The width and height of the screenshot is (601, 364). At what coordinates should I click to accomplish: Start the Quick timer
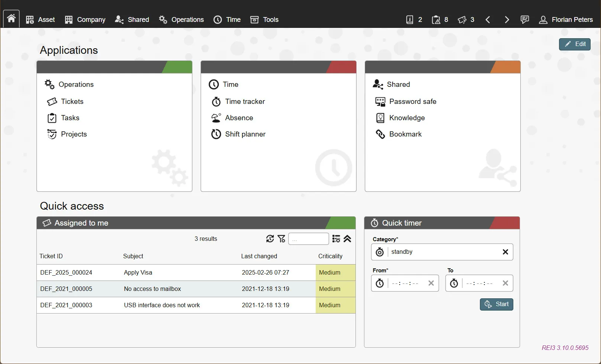[x=496, y=304]
